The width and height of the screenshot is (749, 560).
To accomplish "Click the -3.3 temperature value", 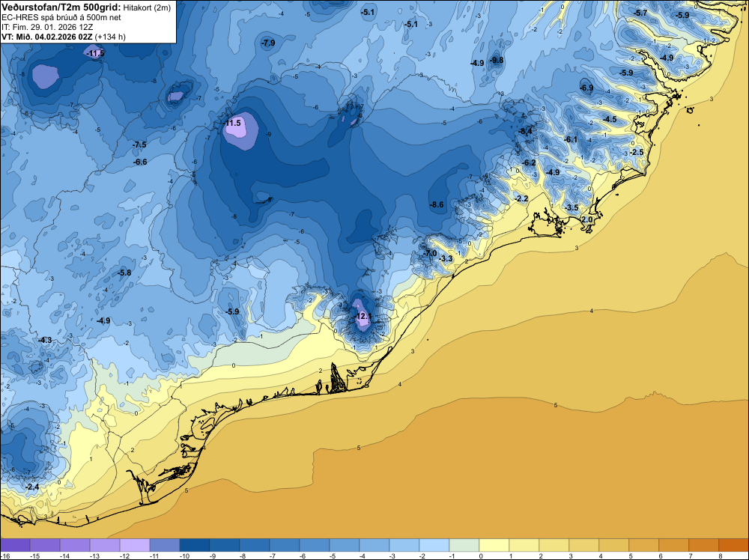I will click(445, 259).
